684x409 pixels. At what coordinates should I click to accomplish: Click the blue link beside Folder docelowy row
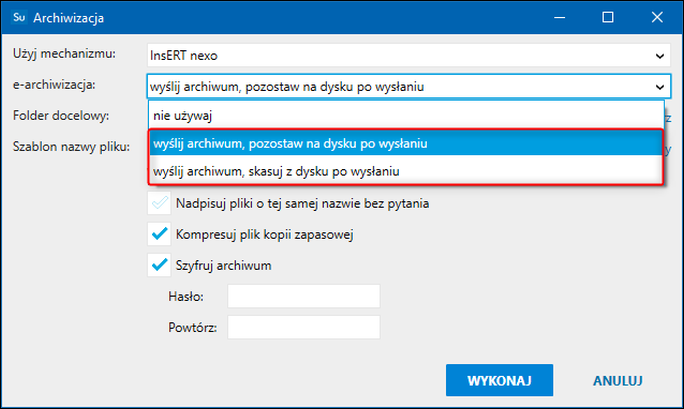point(668,117)
